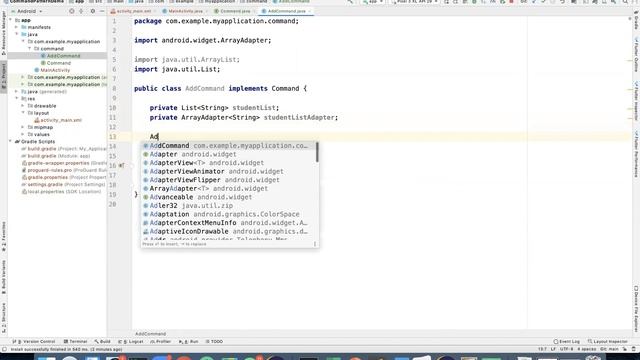Open Version Control tool window

[x=34, y=342]
